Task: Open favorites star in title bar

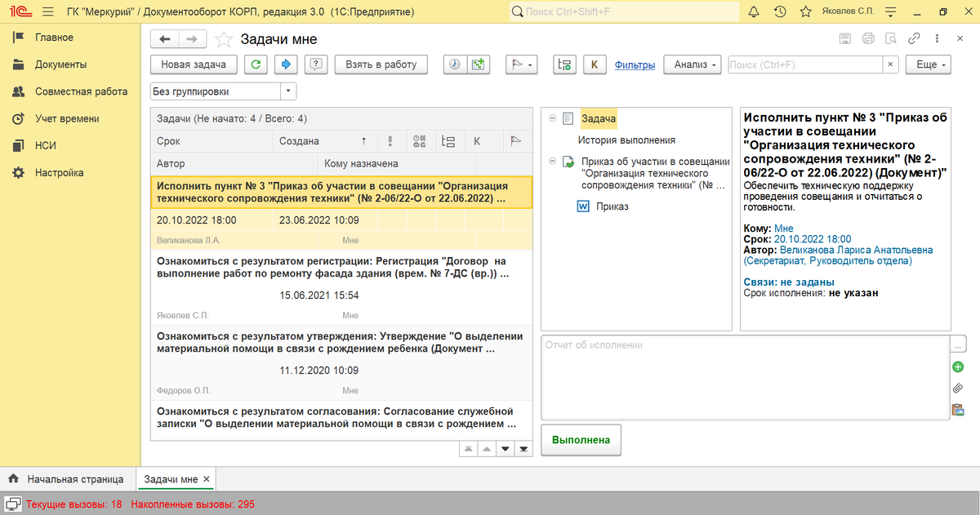Action: click(806, 11)
